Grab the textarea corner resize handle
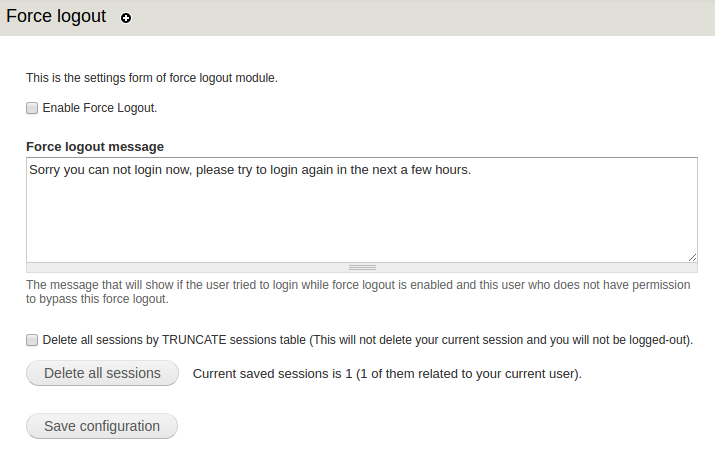Image resolution: width=715 pixels, height=469 pixels. click(692, 257)
